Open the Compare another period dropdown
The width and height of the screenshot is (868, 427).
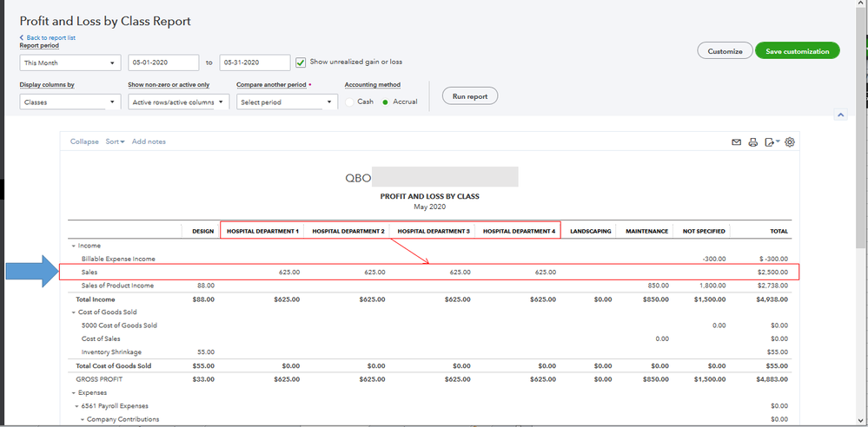(286, 102)
